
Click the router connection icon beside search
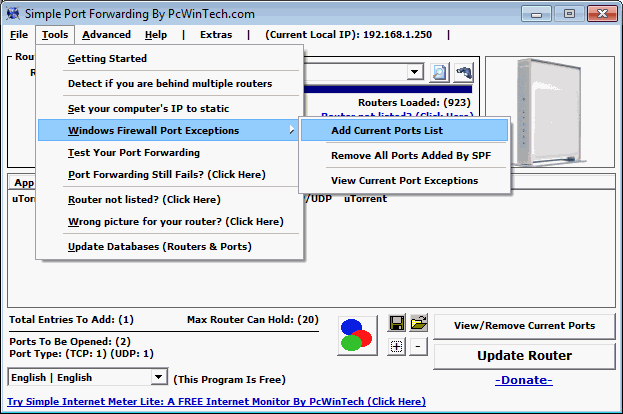[463, 72]
